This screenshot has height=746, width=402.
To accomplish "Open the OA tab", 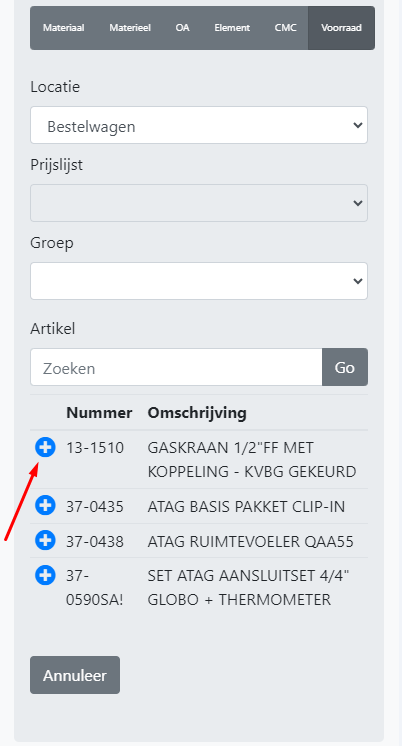I will point(182,28).
